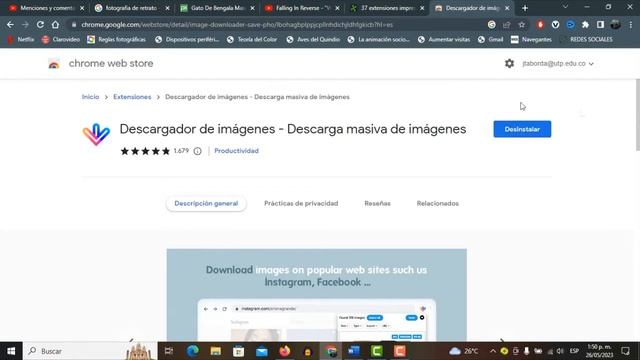The width and height of the screenshot is (640, 360).
Task: Open Microsoft Store from taskbar
Action: pyautogui.click(x=239, y=351)
